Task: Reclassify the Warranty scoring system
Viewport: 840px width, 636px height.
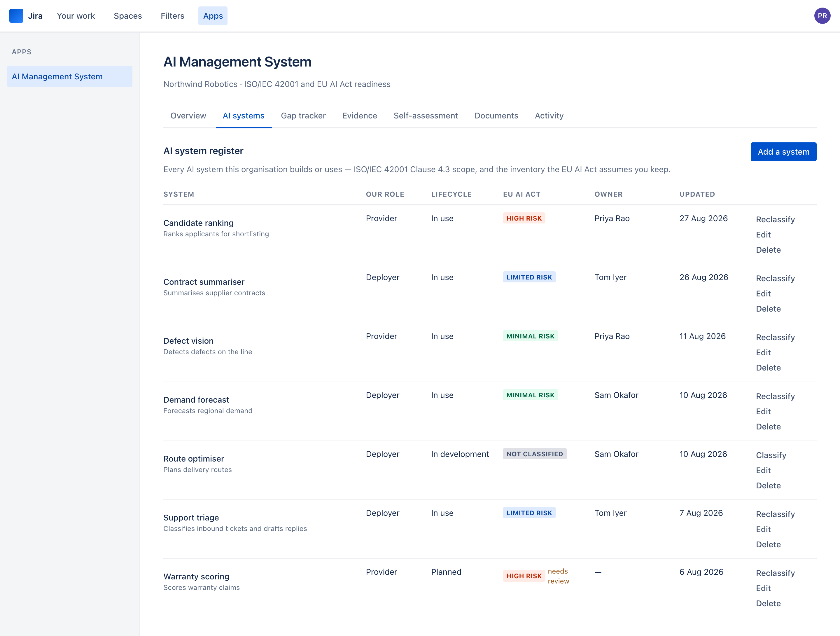Action: [x=775, y=573]
